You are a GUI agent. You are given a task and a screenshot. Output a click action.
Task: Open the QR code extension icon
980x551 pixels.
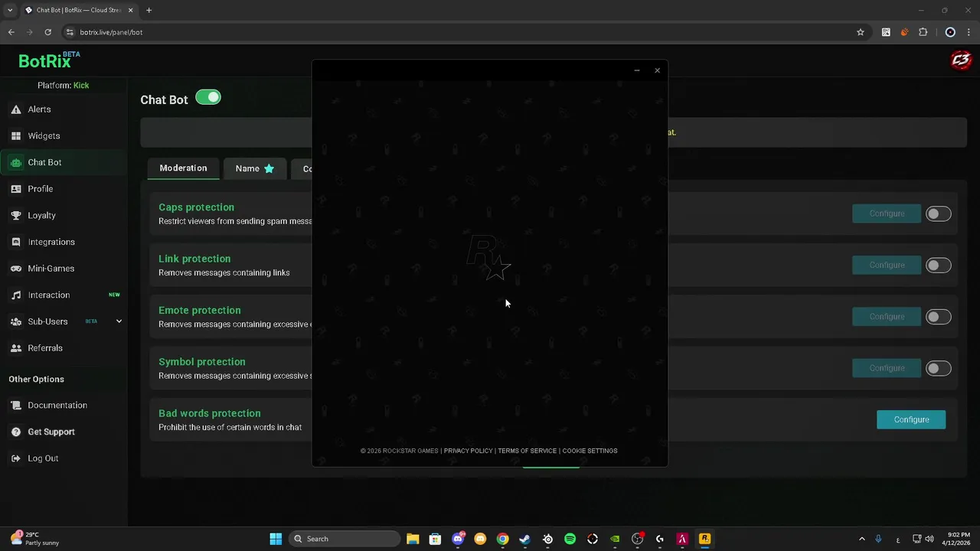[886, 32]
